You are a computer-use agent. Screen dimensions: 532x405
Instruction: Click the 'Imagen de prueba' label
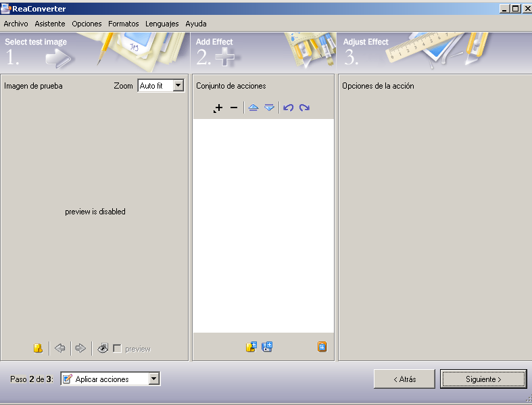pos(33,86)
